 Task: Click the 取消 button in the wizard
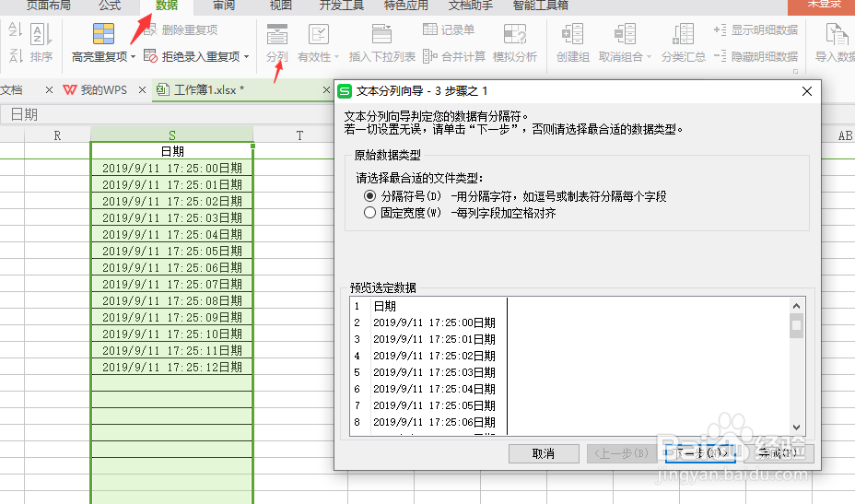pyautogui.click(x=544, y=454)
